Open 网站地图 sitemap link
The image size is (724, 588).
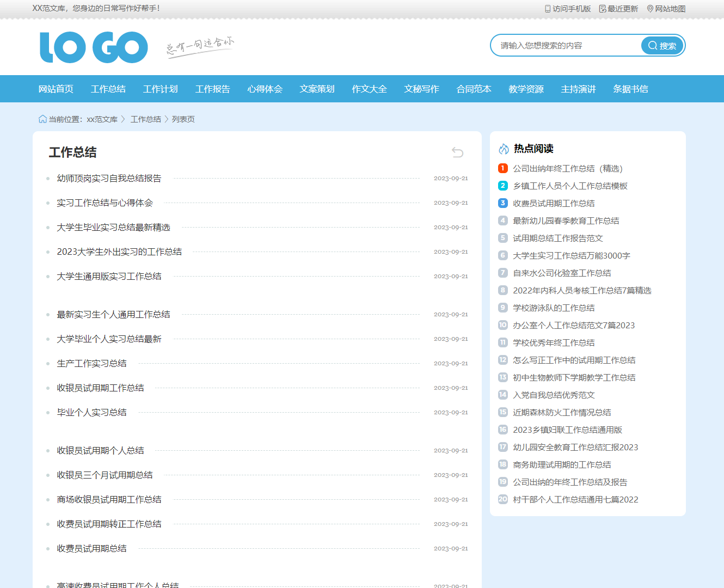click(x=666, y=9)
